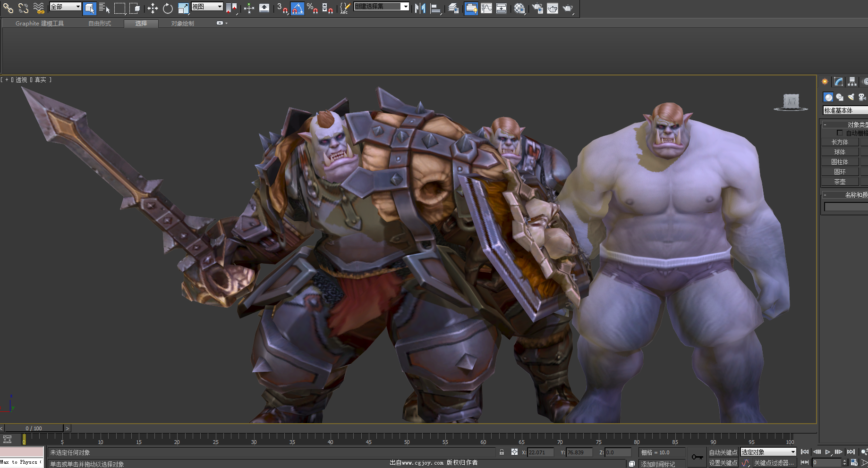The image size is (868, 468).
Task: Click the Use Pivot Point Center icon
Action: coord(231,8)
